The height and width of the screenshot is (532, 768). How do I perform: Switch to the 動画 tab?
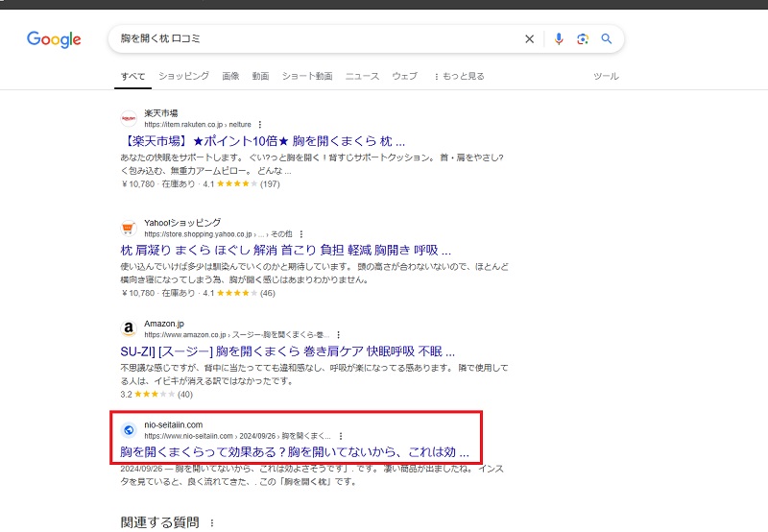260,76
